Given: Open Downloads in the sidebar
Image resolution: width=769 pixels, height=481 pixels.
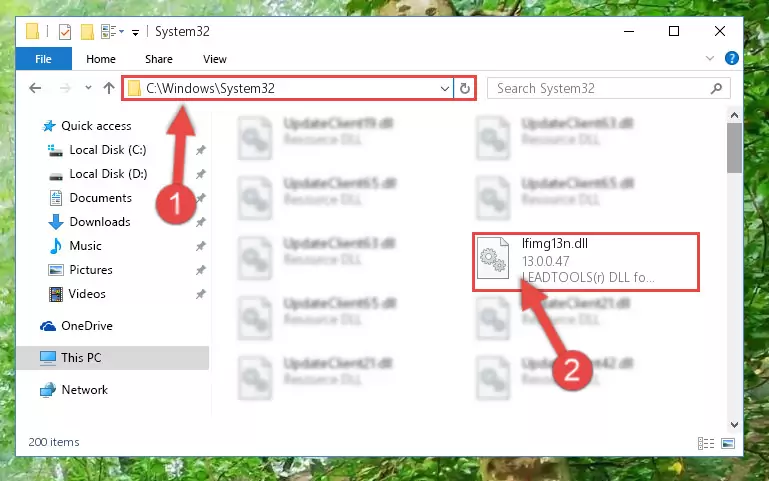Looking at the screenshot, I should click(100, 222).
